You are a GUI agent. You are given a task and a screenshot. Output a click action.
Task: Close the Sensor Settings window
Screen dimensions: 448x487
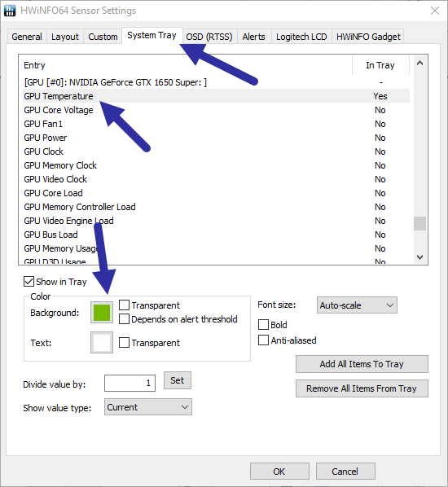click(x=435, y=11)
